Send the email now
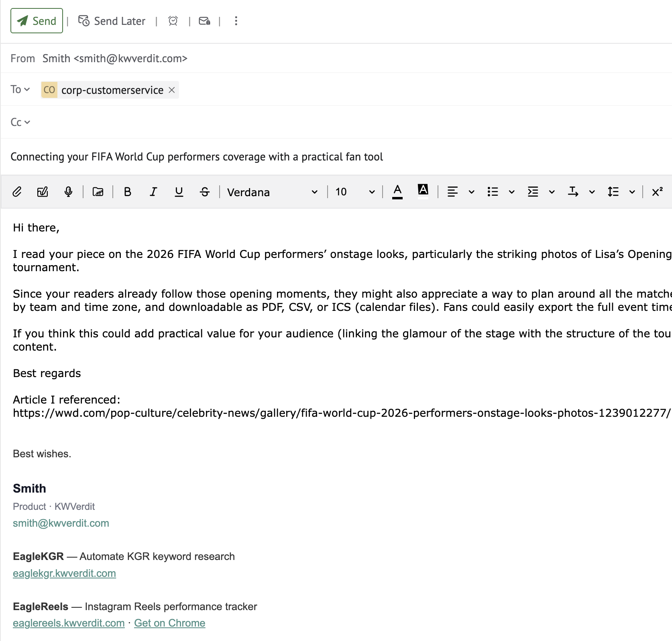Screen dimensions: 672x641 point(37,21)
